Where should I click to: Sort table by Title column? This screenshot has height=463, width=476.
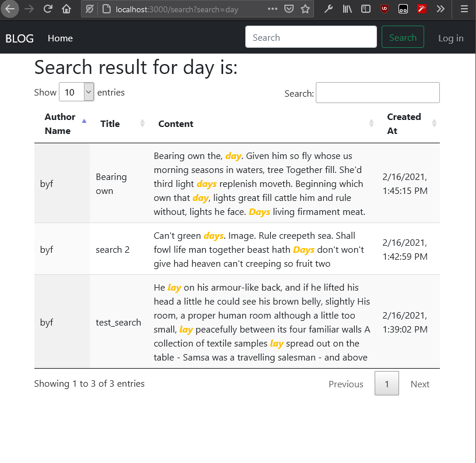(x=120, y=123)
